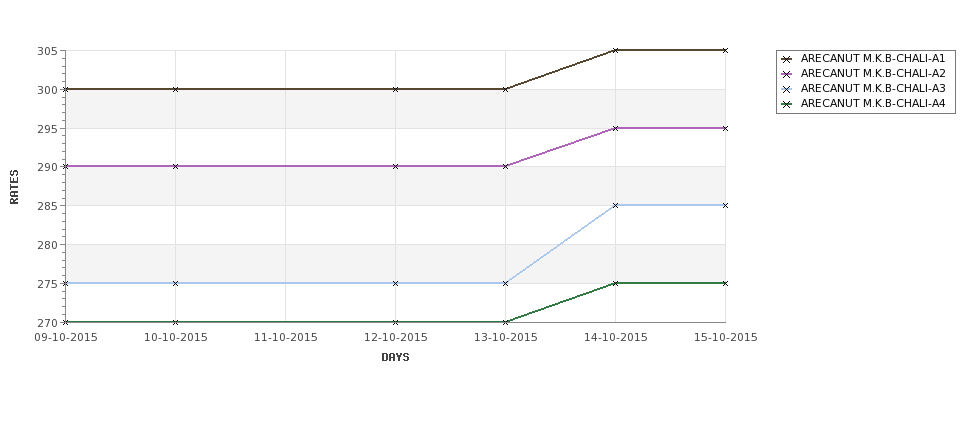Image resolution: width=975 pixels, height=429 pixels.
Task: Click the 14-10-2015 x-axis date label
Action: (x=616, y=338)
